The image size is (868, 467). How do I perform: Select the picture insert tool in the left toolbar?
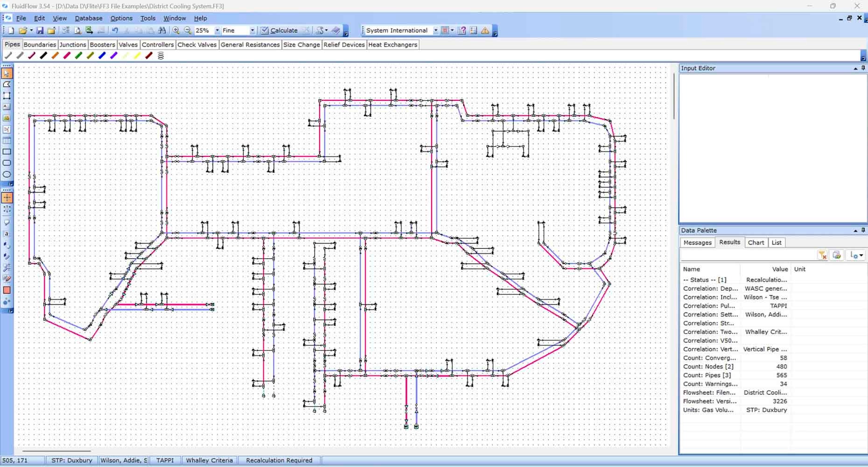(x=7, y=118)
